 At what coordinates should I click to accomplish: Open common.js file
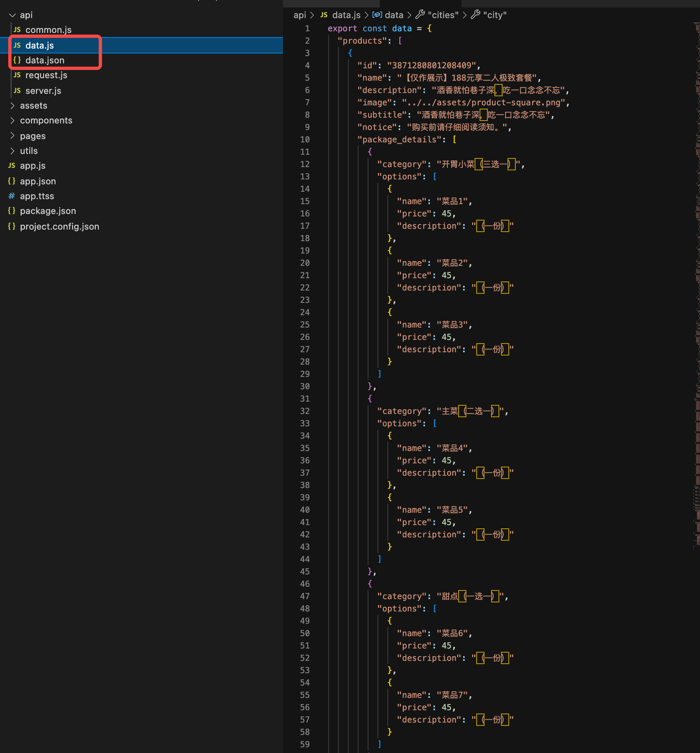pos(48,30)
